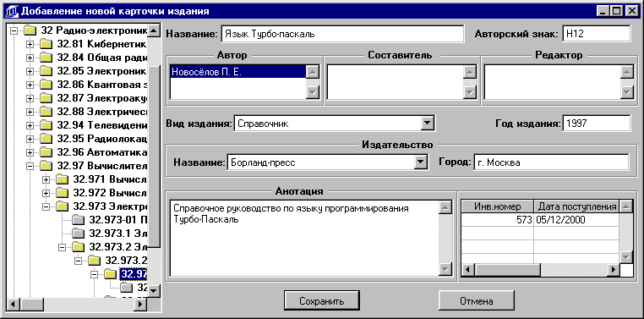Click the folder icon of 32.88 Электричес
This screenshot has width=644, height=319.
(46, 112)
